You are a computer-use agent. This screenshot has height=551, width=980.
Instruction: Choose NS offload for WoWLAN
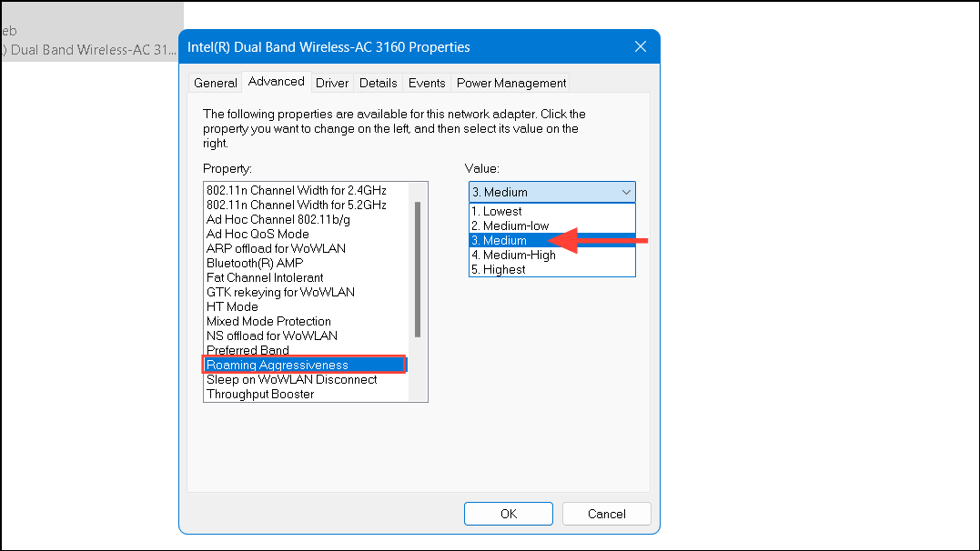(x=307, y=336)
